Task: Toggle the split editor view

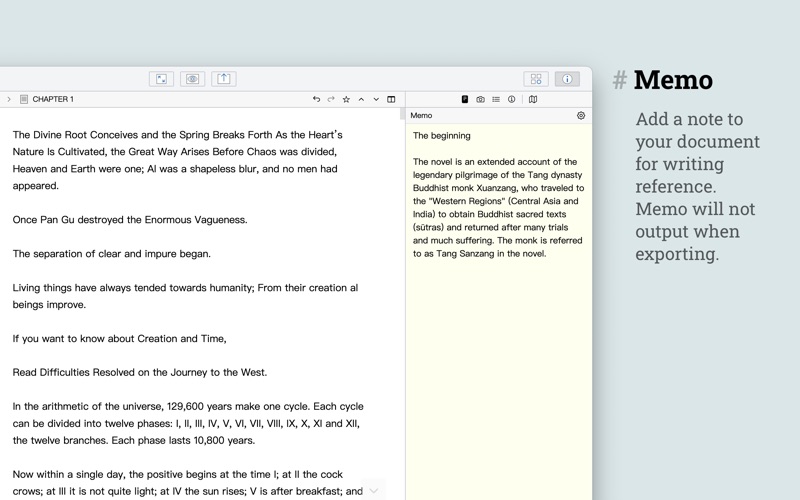Action: click(x=391, y=100)
